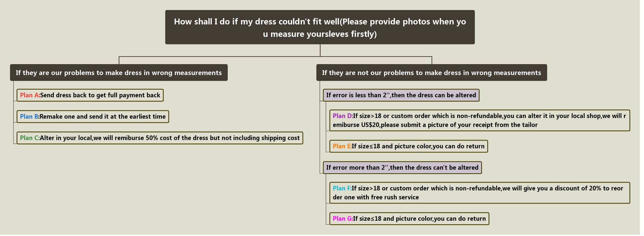Click the Plan C alter locally node
644x236 pixels.
[160, 138]
